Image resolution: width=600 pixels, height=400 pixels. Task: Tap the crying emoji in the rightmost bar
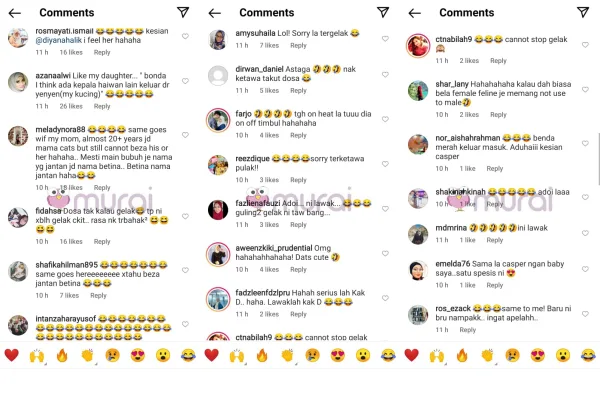tap(512, 355)
